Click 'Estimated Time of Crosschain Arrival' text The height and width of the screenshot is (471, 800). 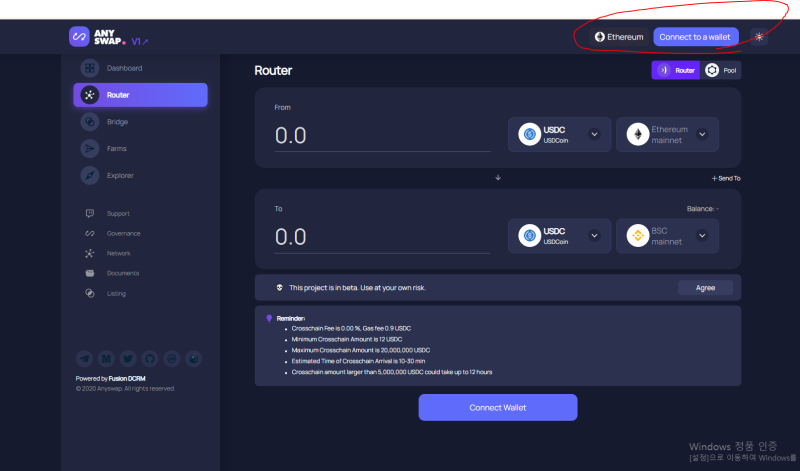pyautogui.click(x=358, y=361)
